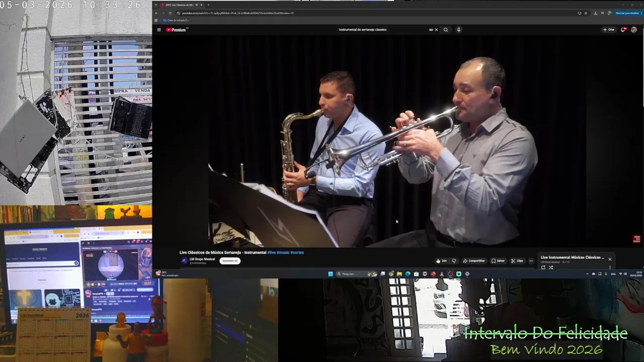
Task: Click the browser address bar URL
Action: (238, 13)
